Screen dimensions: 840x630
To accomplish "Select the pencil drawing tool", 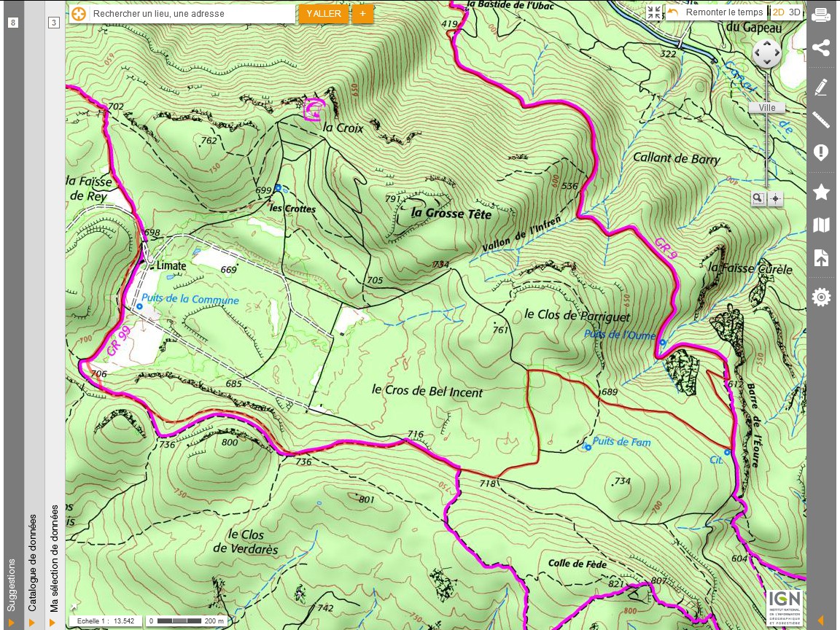I will (821, 87).
